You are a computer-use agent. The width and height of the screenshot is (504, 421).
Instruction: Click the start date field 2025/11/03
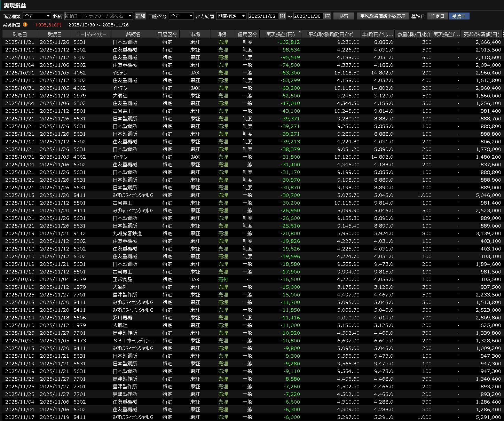point(263,16)
